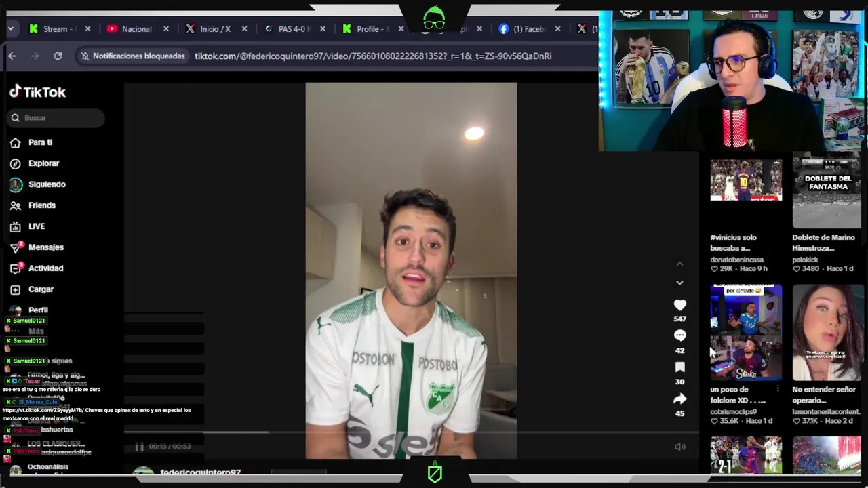Image resolution: width=868 pixels, height=488 pixels.
Task: Click the LIVE camera icon
Action: tap(16, 226)
